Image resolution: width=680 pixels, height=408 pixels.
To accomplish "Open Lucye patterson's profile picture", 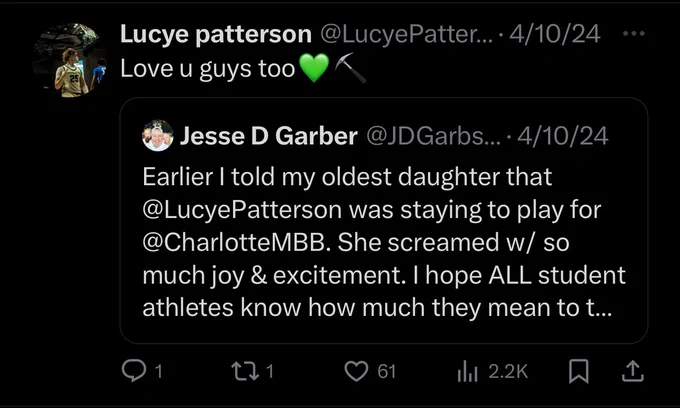I will point(70,60).
